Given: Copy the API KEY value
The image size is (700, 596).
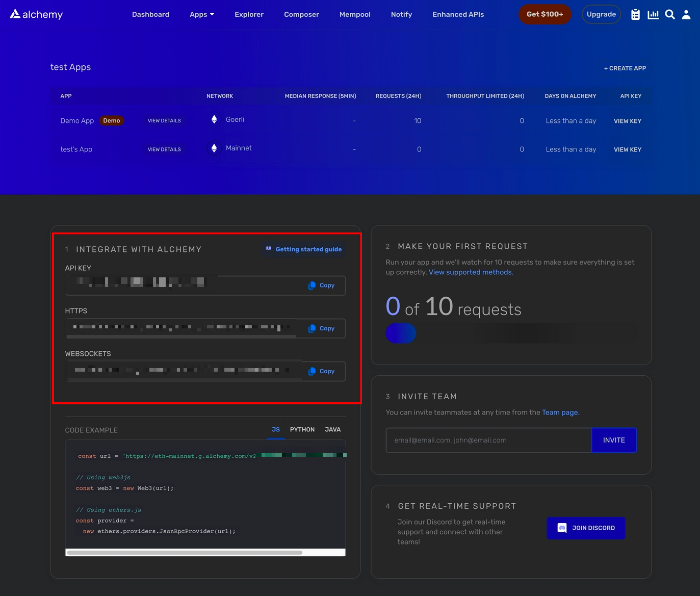Looking at the screenshot, I should click(321, 286).
